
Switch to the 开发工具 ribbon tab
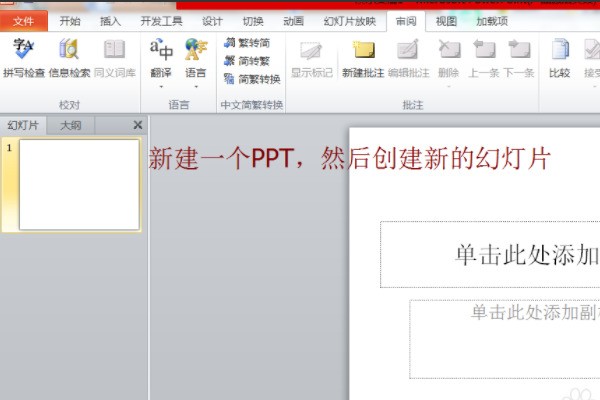[161, 21]
